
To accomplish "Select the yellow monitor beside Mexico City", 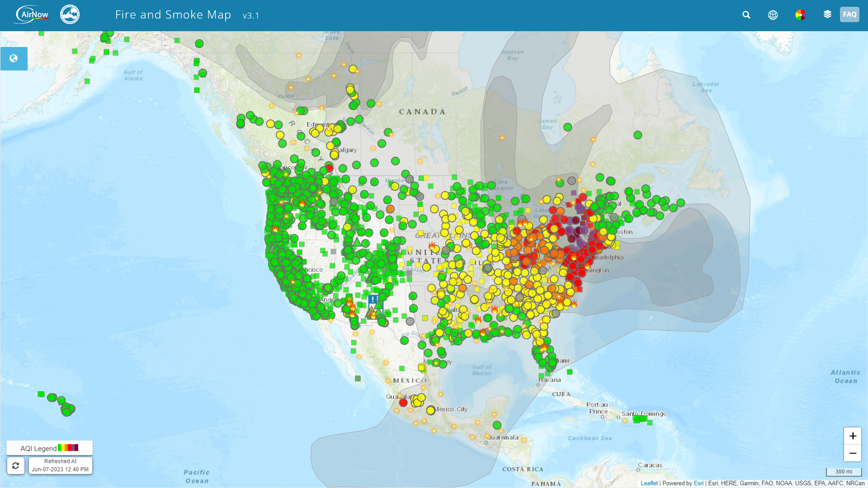I will pos(430,410).
